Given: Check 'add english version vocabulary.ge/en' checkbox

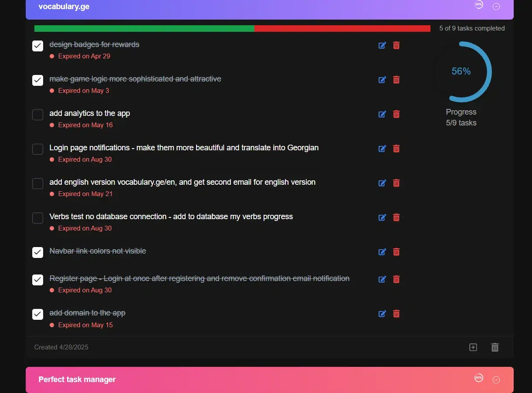Looking at the screenshot, I should (x=38, y=183).
